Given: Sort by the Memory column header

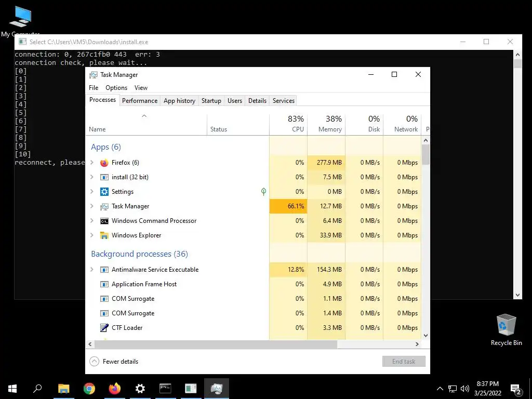Looking at the screenshot, I should pyautogui.click(x=326, y=124).
